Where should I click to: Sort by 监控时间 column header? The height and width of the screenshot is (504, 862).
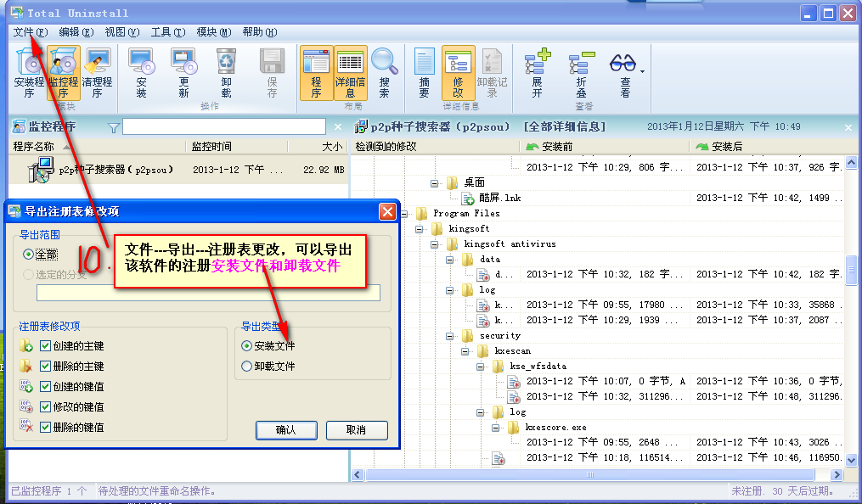(237, 147)
